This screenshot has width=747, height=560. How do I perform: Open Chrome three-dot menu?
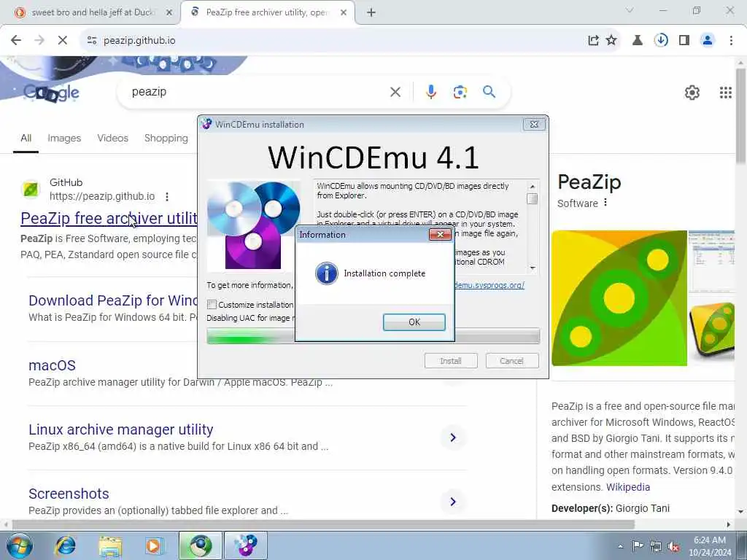[x=731, y=41]
